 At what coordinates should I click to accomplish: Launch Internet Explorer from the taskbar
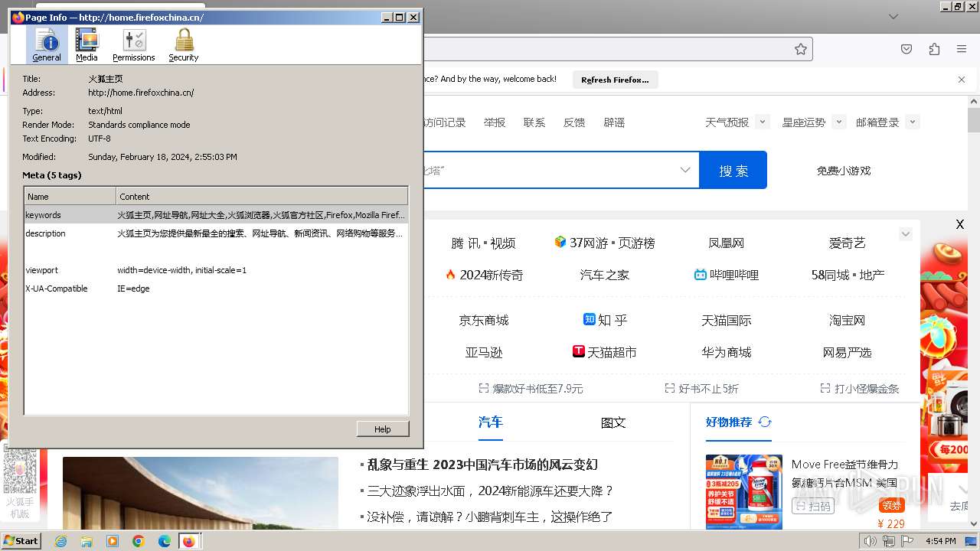[60, 541]
